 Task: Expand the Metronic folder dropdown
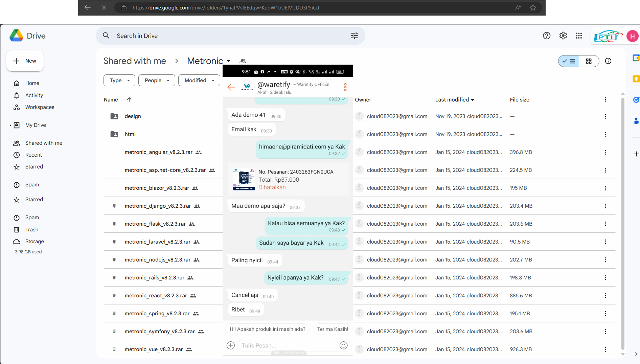[228, 61]
